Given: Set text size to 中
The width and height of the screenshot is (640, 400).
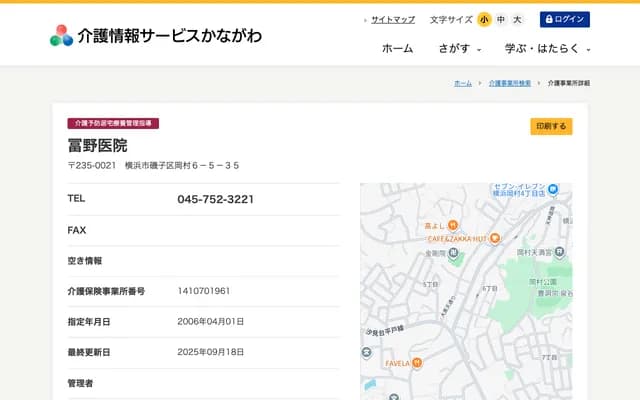Looking at the screenshot, I should pos(501,20).
